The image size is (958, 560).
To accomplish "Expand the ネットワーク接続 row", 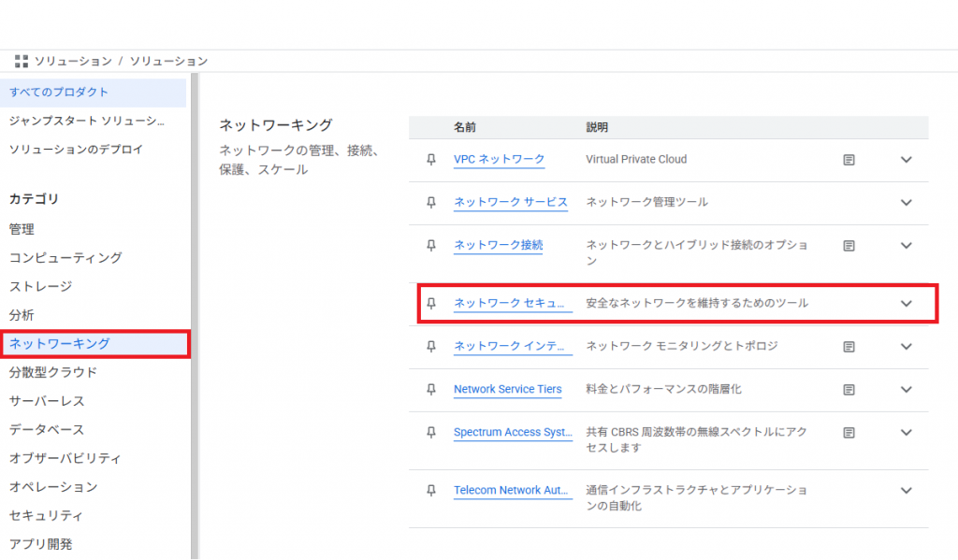I will tap(906, 246).
